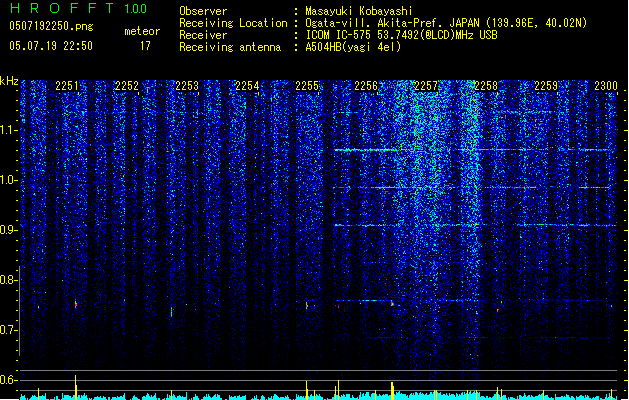
Task: Select the filename 0507192250.png
Action: 51,26
